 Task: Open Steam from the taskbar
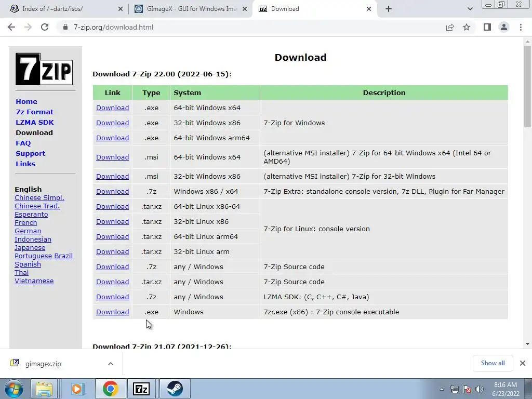[175, 389]
